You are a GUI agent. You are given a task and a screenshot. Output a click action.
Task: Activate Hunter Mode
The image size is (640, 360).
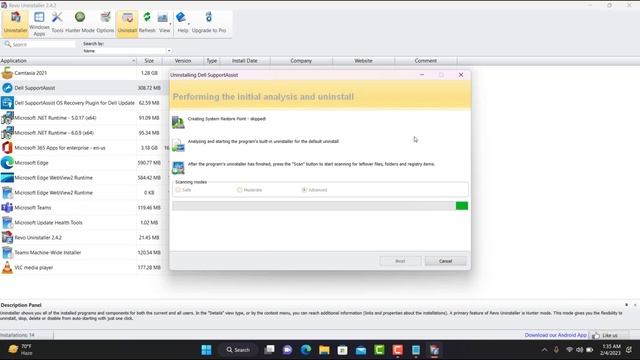80,22
